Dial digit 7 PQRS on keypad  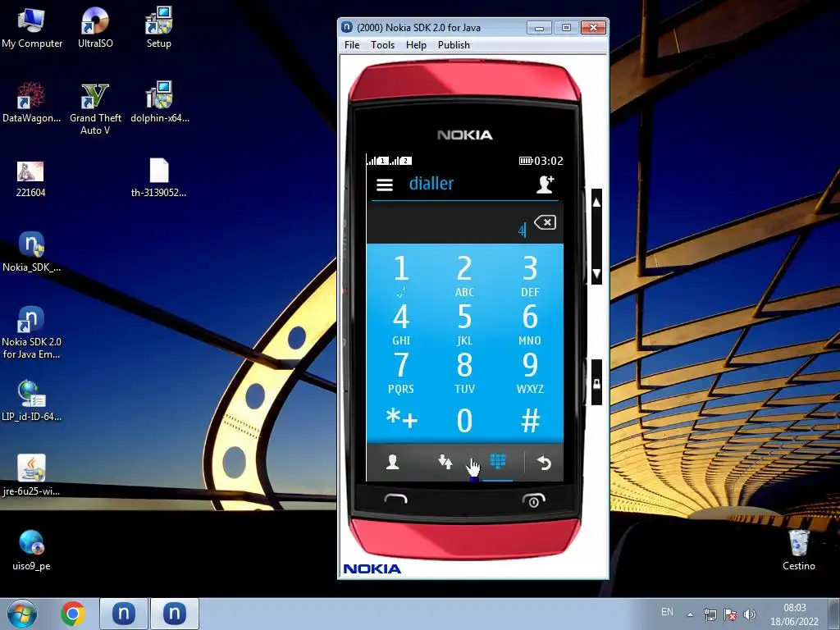pos(400,372)
